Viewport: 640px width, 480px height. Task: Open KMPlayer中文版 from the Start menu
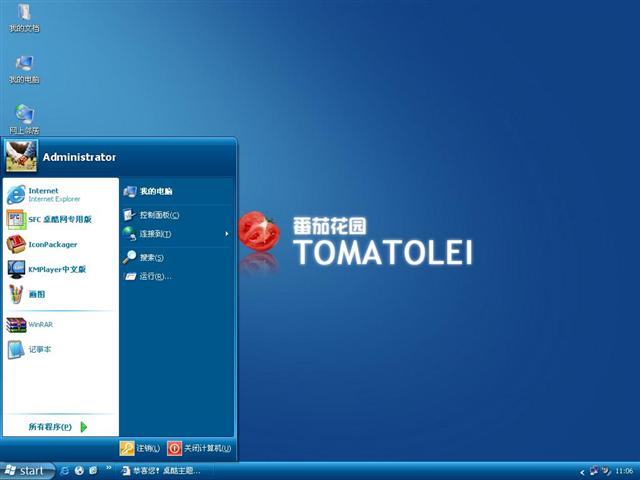pos(60,269)
